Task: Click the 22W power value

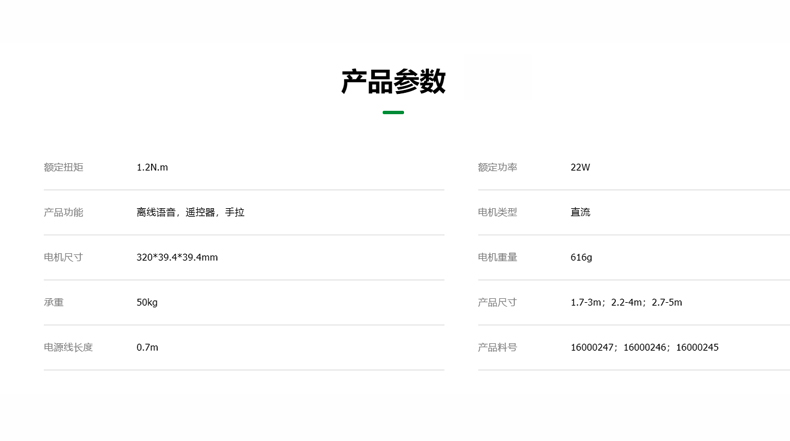Action: [580, 168]
